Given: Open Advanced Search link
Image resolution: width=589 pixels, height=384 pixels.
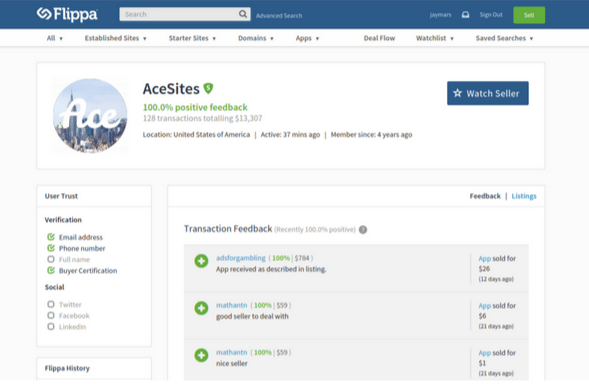Looking at the screenshot, I should (x=279, y=15).
